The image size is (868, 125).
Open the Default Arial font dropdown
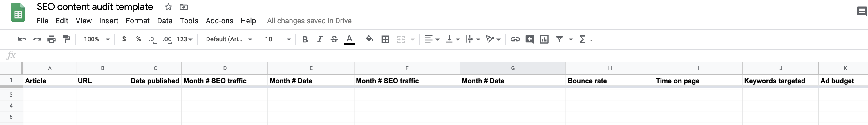tap(229, 39)
